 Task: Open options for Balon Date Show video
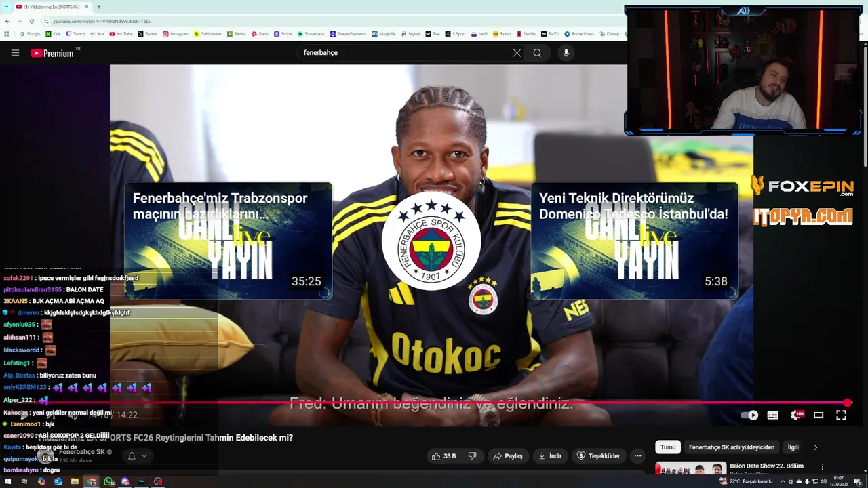(x=823, y=467)
